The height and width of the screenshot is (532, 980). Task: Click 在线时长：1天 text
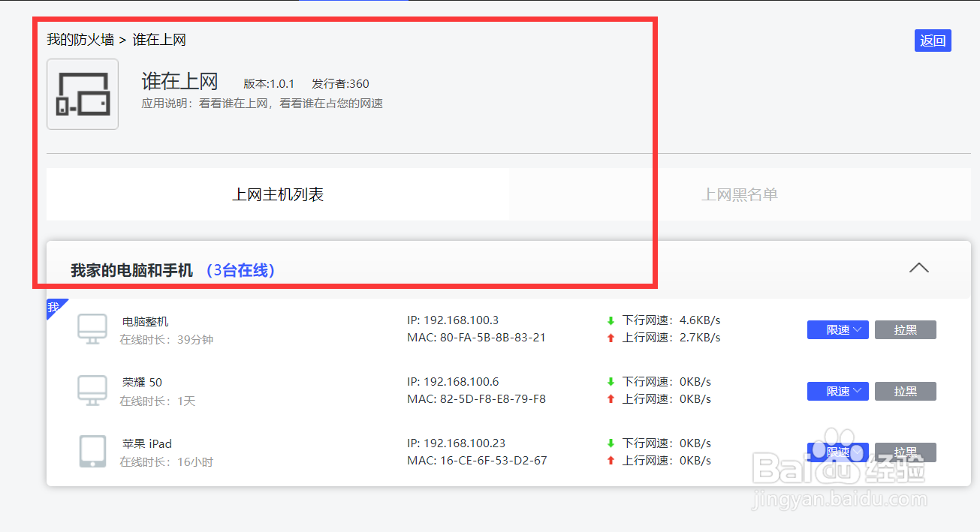(x=158, y=401)
